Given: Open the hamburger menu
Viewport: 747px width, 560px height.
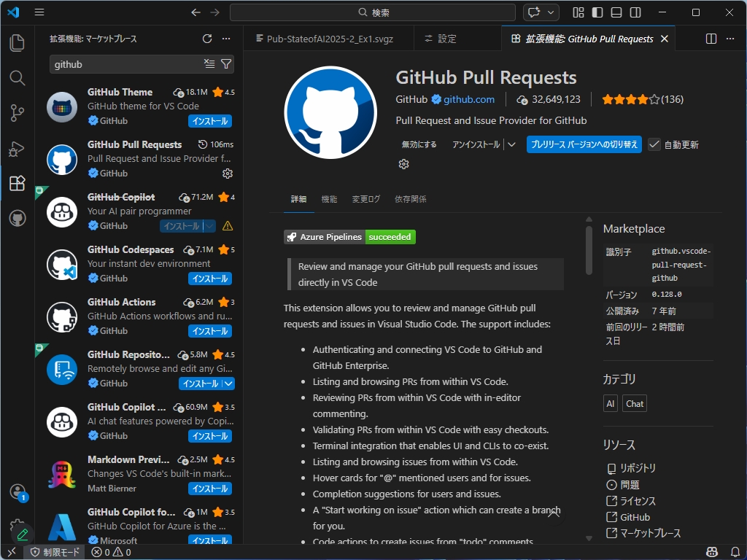Looking at the screenshot, I should click(39, 12).
